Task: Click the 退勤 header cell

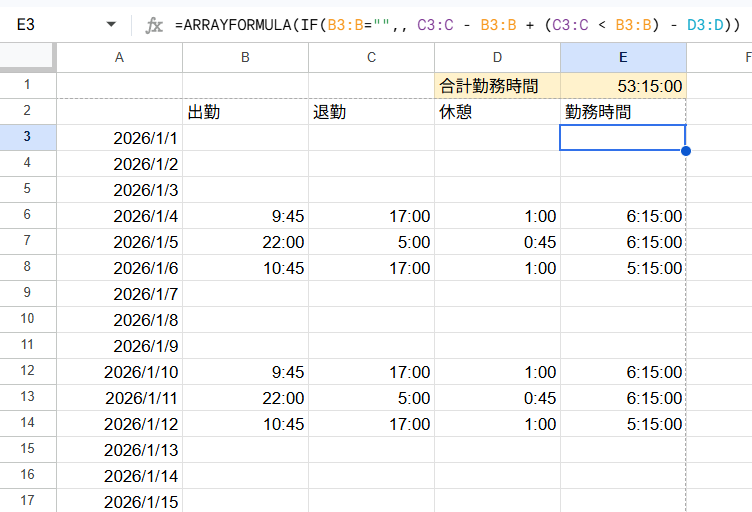Action: [372, 112]
